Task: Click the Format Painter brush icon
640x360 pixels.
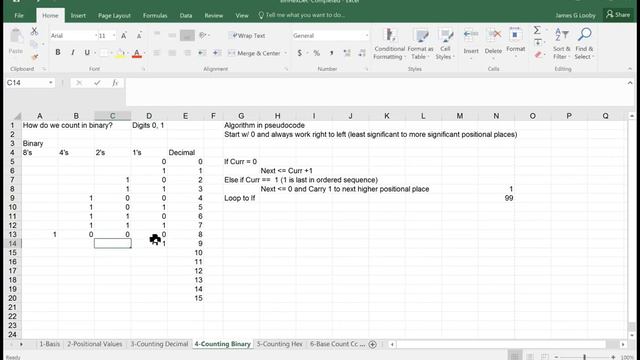Action: [35, 57]
